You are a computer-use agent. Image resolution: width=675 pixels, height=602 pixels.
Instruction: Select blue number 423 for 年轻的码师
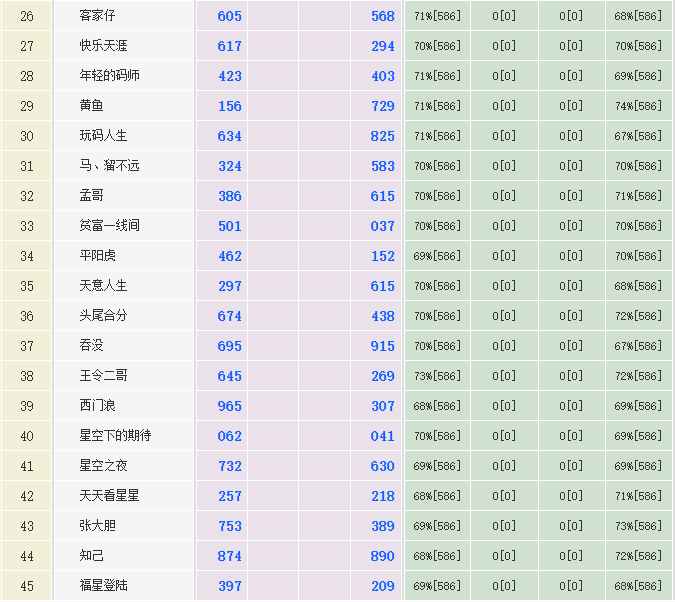[229, 76]
